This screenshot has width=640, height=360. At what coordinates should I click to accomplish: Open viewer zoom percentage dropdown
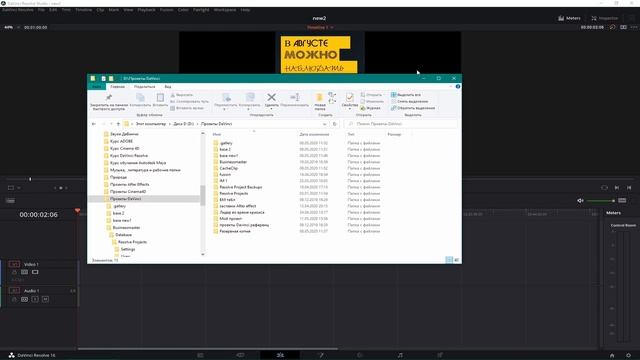[x=18, y=27]
